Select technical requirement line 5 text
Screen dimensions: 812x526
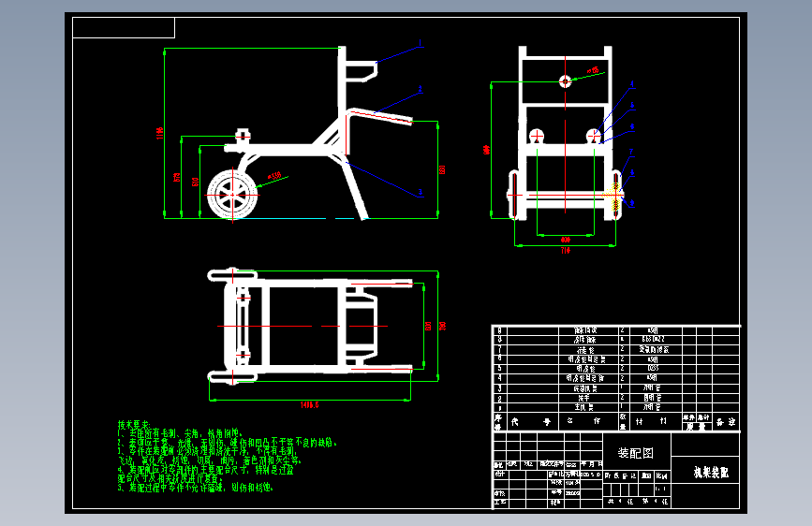click(x=195, y=488)
